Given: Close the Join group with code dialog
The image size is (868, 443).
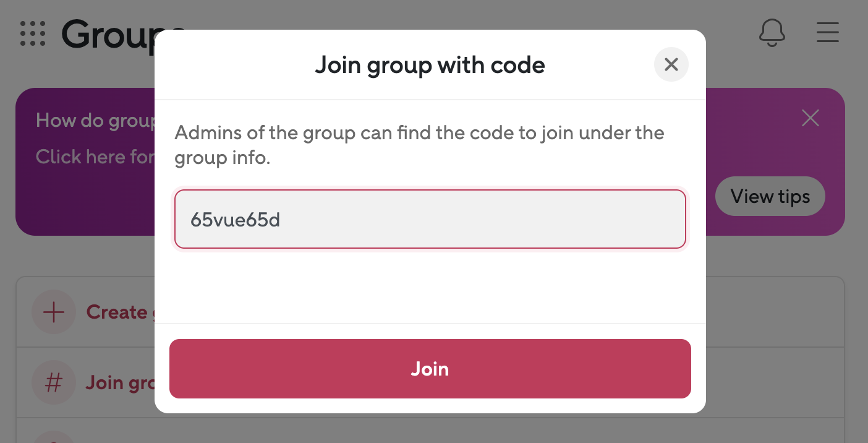Looking at the screenshot, I should point(671,64).
